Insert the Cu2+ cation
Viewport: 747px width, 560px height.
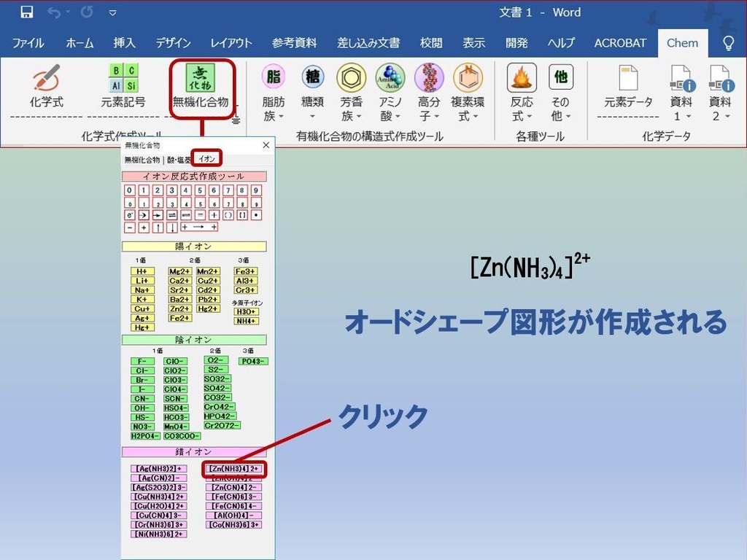click(208, 281)
